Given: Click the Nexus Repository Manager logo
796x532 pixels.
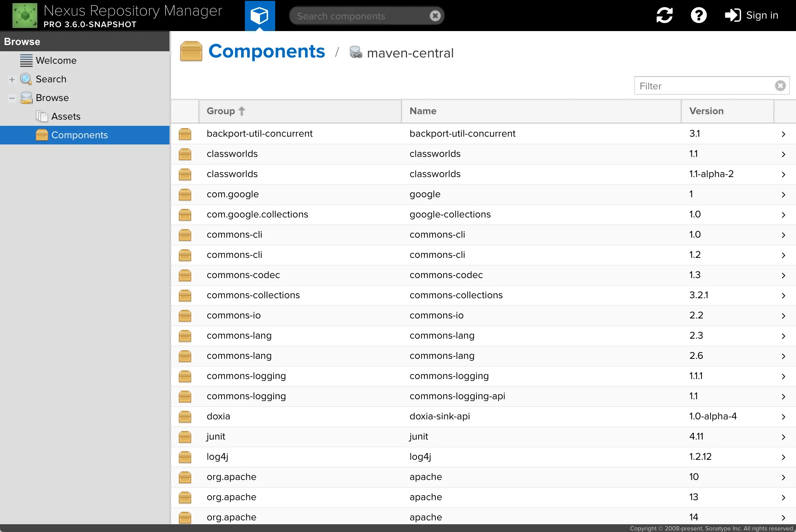Looking at the screenshot, I should pyautogui.click(x=25, y=16).
